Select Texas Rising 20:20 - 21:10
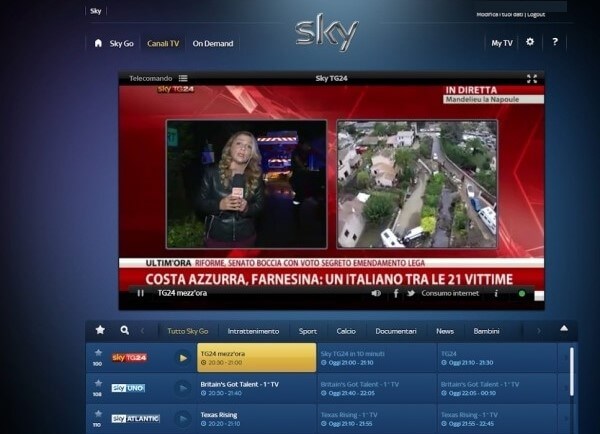The width and height of the screenshot is (600, 434). click(257, 419)
